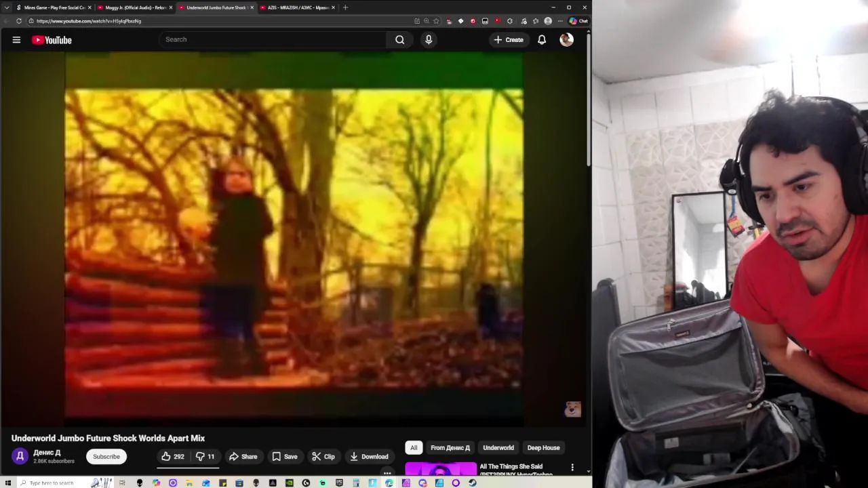This screenshot has width=868, height=488.
Task: Open the Create button menu
Action: pyautogui.click(x=509, y=40)
